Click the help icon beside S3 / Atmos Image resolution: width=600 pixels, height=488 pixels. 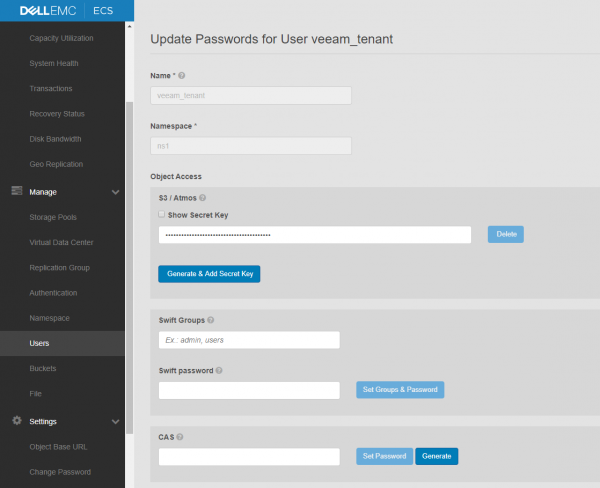click(x=203, y=198)
